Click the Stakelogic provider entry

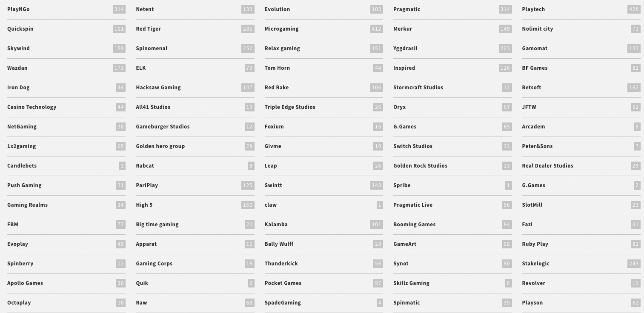click(x=581, y=264)
